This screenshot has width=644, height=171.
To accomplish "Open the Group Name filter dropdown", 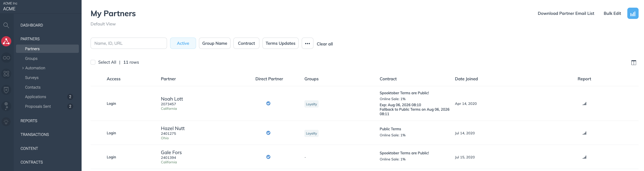I will coord(215,43).
